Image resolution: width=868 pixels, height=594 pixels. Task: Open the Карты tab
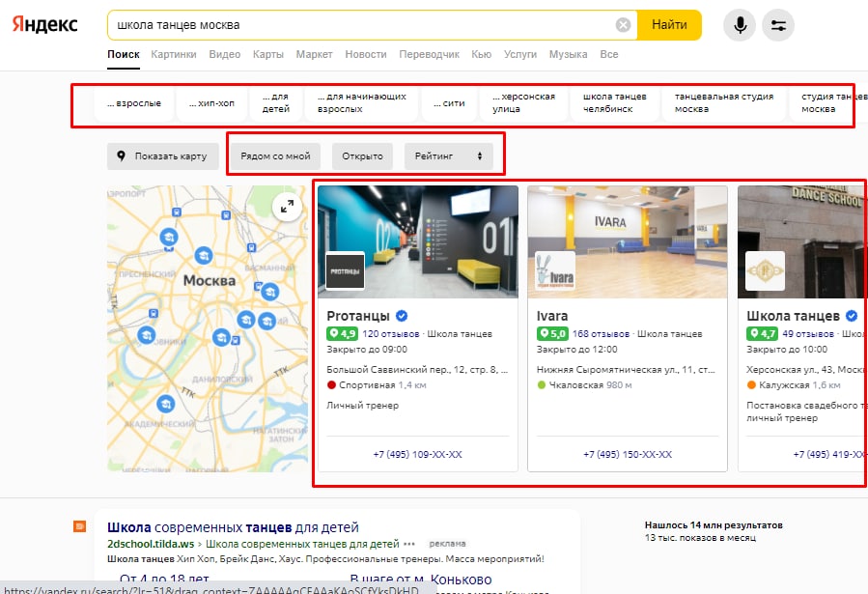268,54
